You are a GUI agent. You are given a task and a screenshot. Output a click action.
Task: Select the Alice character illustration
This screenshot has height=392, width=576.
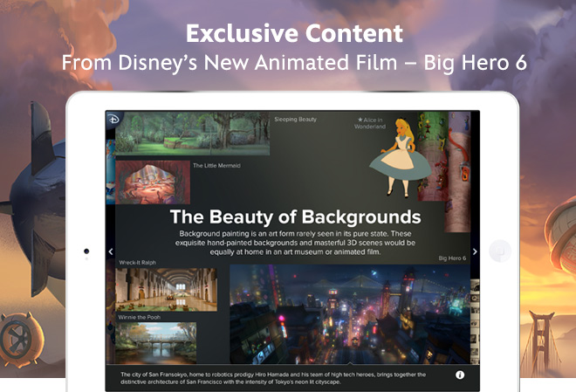[x=400, y=158]
